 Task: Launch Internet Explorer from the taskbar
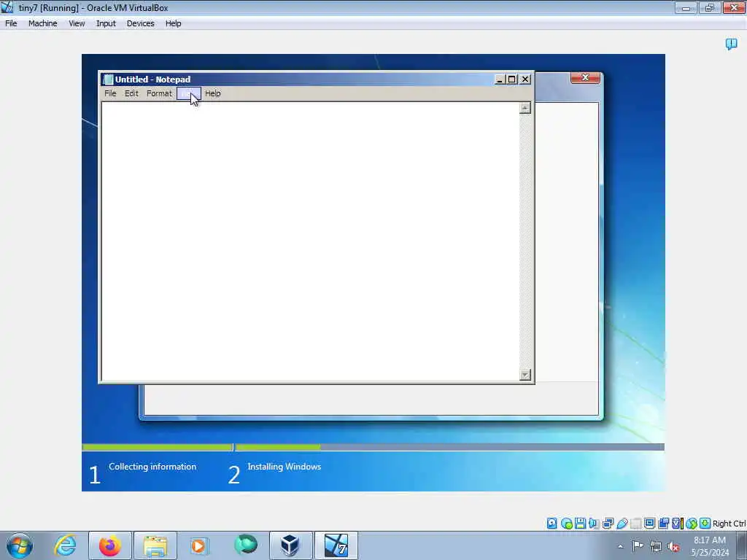point(65,545)
